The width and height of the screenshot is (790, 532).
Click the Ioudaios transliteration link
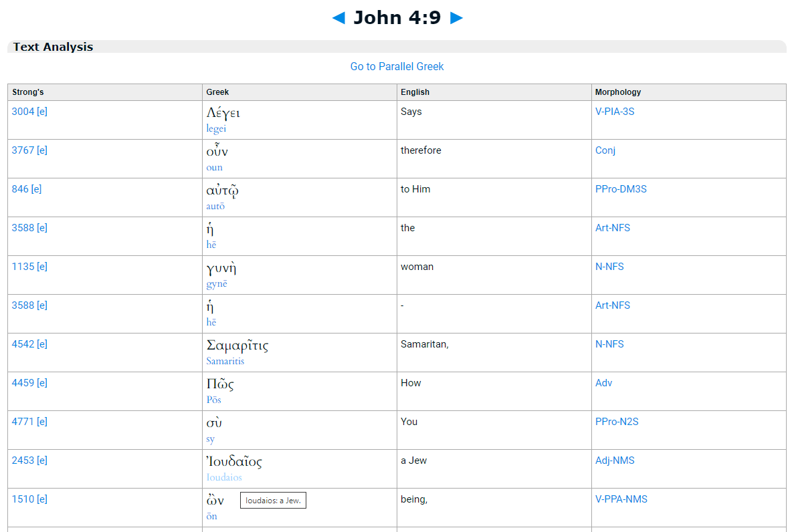pyautogui.click(x=224, y=477)
